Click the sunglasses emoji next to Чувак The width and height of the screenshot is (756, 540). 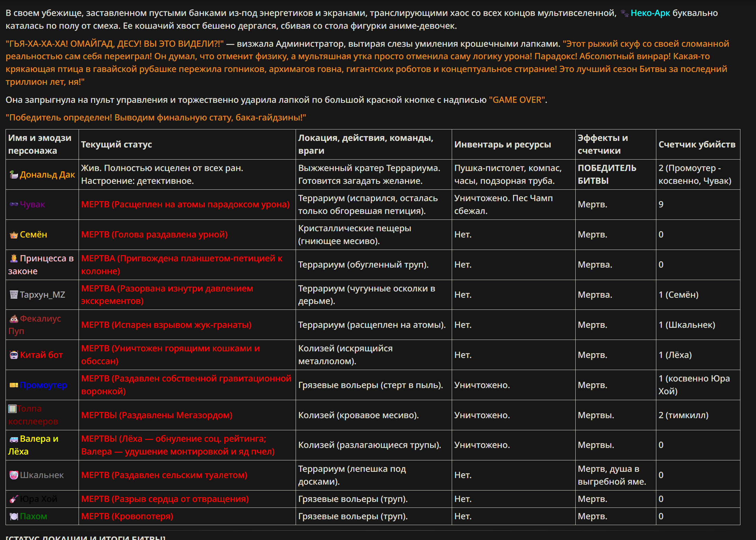point(13,205)
